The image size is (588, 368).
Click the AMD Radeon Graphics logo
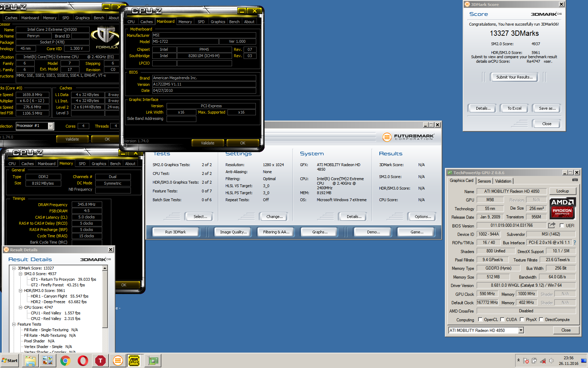point(562,208)
